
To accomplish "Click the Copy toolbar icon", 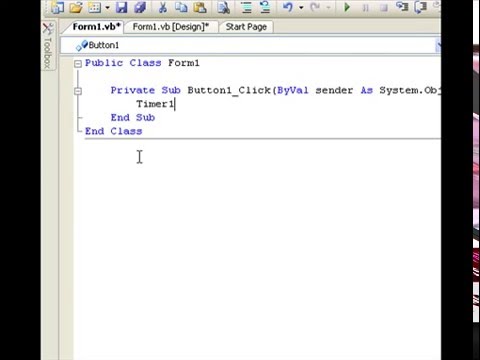I will click(181, 7).
